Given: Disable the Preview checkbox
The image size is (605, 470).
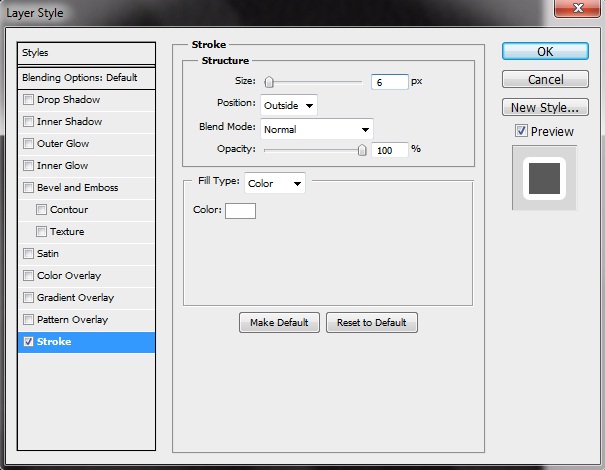Looking at the screenshot, I should click(521, 131).
